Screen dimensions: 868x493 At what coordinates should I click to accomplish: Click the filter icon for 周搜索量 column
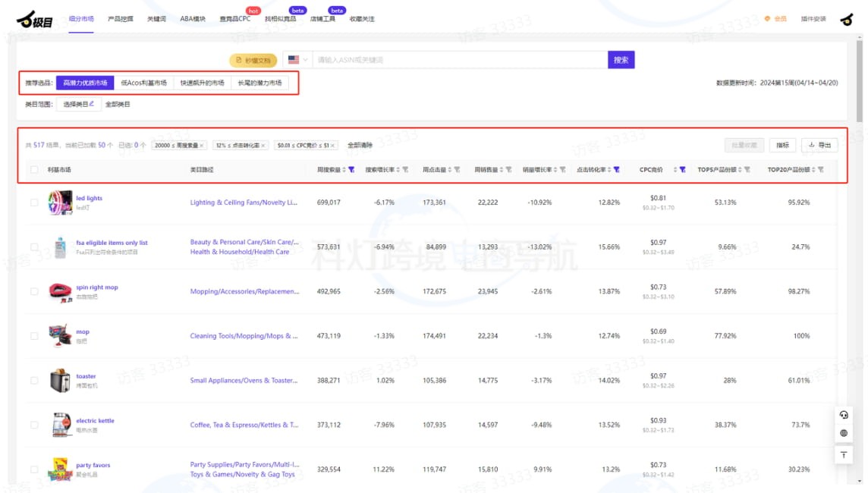coord(351,170)
